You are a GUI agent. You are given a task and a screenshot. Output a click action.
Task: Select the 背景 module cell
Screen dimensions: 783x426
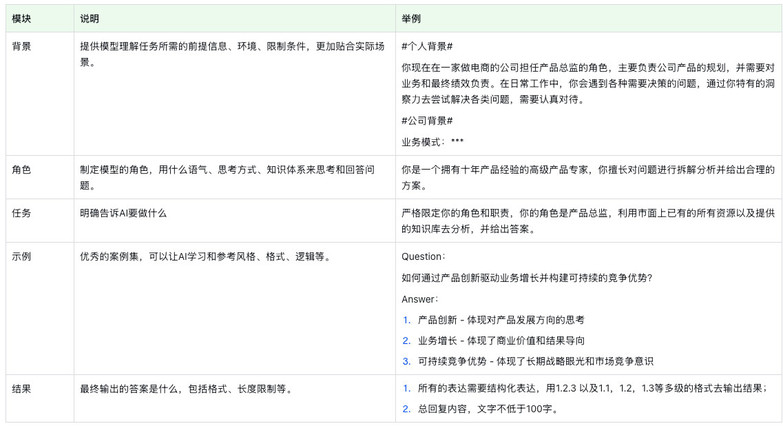point(21,46)
